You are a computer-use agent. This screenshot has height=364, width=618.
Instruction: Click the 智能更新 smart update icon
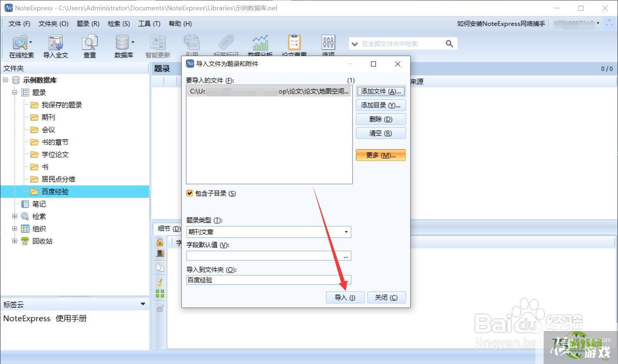click(x=157, y=46)
